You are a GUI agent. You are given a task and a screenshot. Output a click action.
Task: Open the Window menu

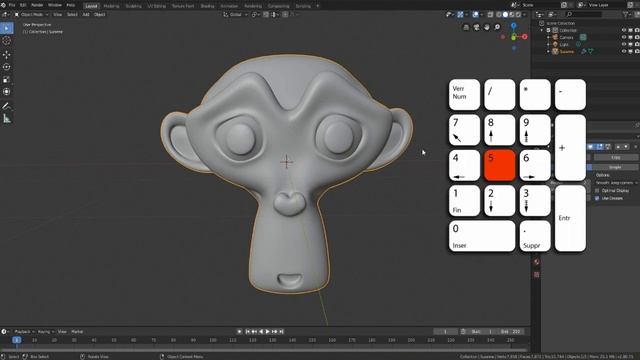pyautogui.click(x=55, y=5)
